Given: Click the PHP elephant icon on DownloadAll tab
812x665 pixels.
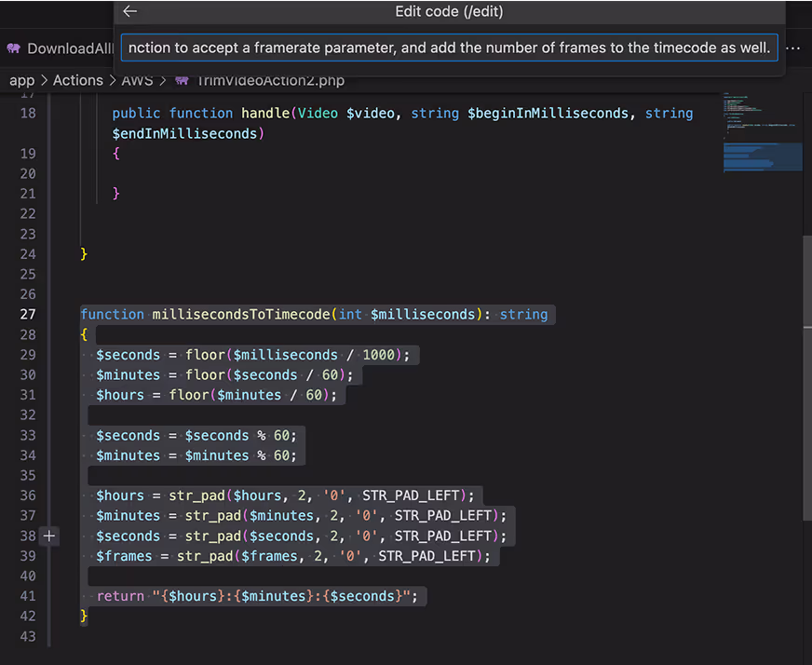Looking at the screenshot, I should [13, 48].
